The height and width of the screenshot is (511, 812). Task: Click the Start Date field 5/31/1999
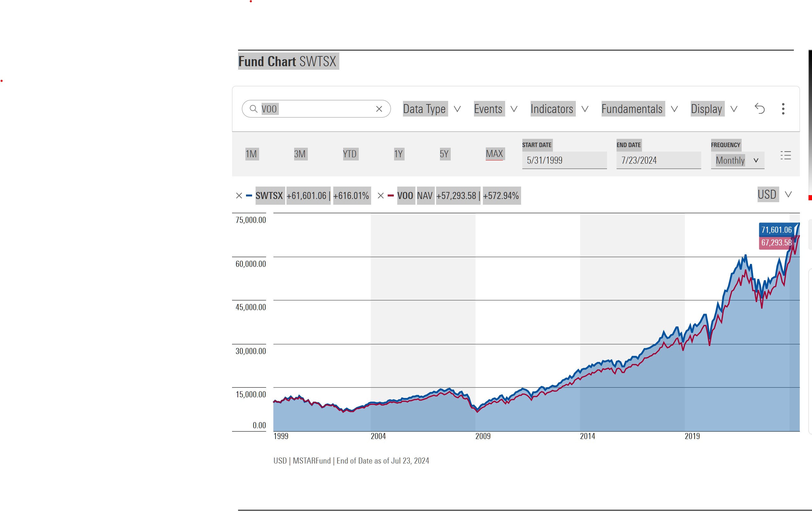564,160
